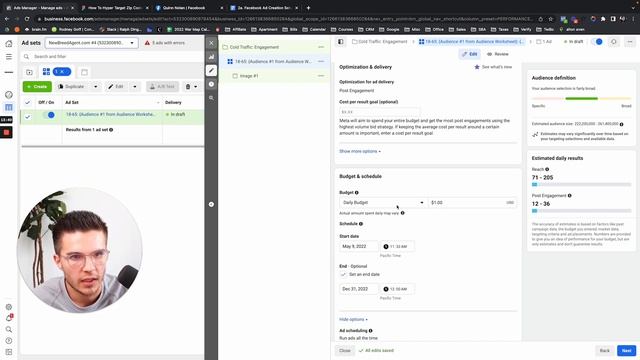Open the three-dot menu beside bug icon

coord(630,42)
